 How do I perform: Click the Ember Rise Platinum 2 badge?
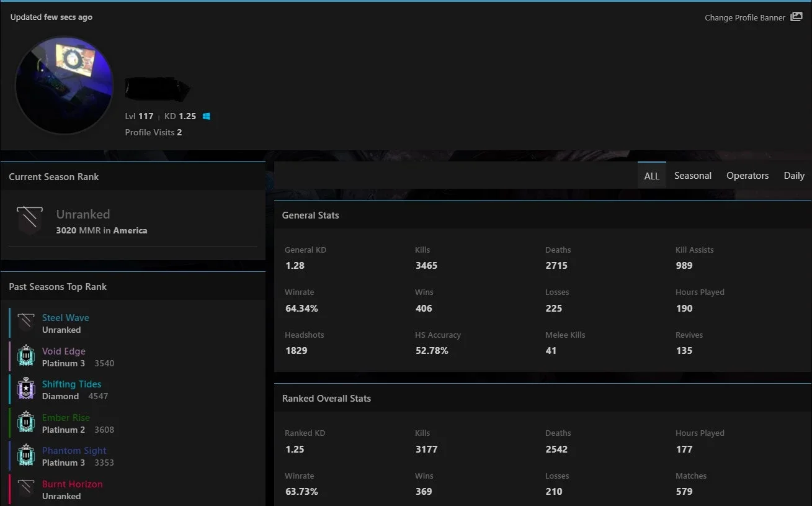pyautogui.click(x=26, y=423)
